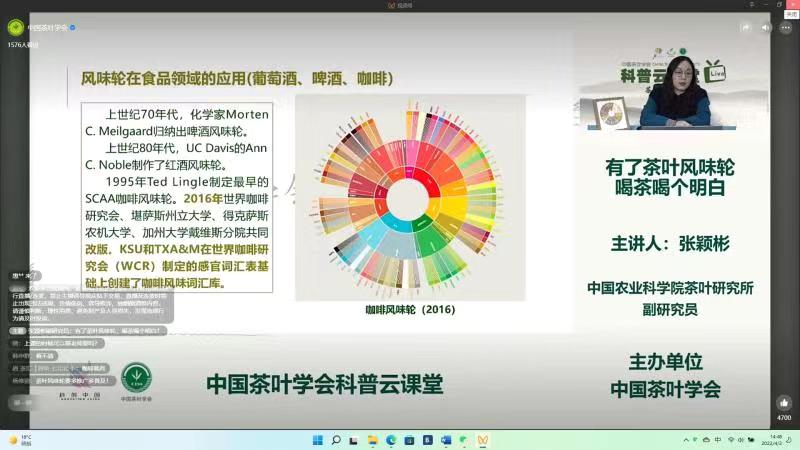Launch Microsoft Edge from the taskbar
This screenshot has width=800, height=450.
click(x=391, y=439)
